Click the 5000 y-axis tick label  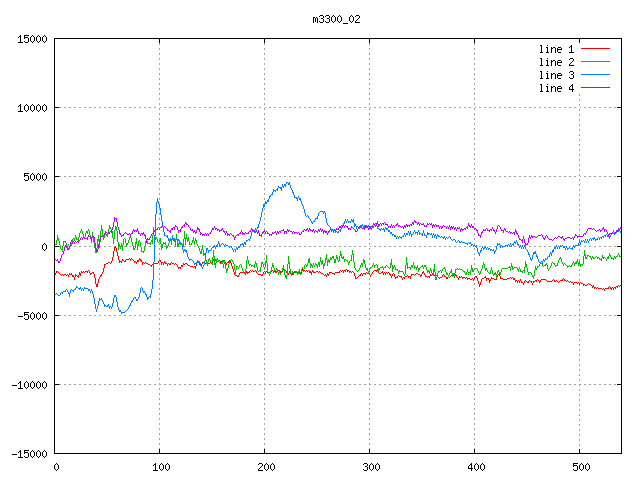point(35,177)
